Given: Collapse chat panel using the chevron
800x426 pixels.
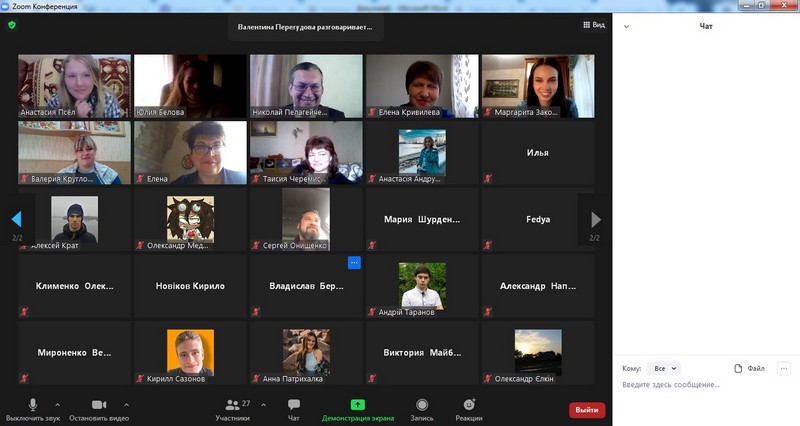Looking at the screenshot, I should pos(627,27).
